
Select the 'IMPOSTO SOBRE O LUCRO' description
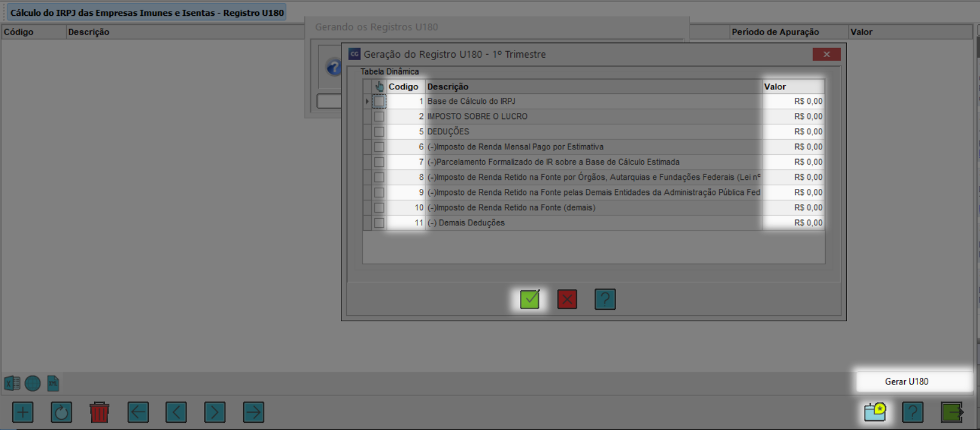tap(593, 117)
